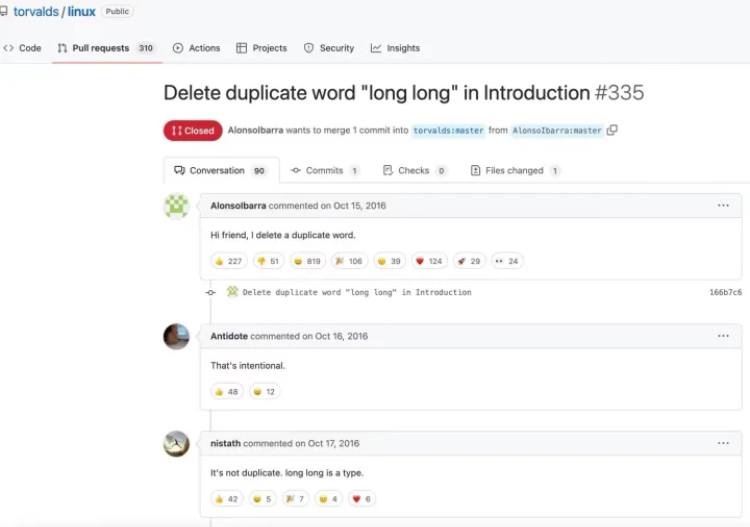Toggle laugh reaction 12 on Antidote's comment
Image resolution: width=750 pixels, height=527 pixels.
click(265, 392)
